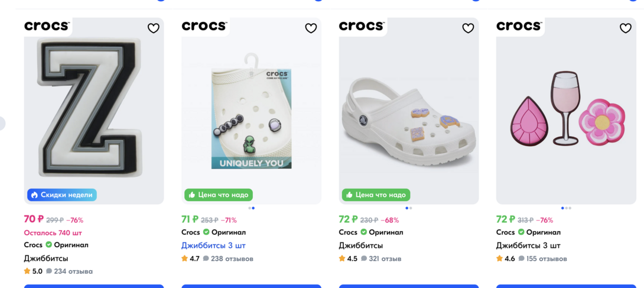Click Crocs logo on Z letter card
This screenshot has height=288, width=644.
[47, 26]
